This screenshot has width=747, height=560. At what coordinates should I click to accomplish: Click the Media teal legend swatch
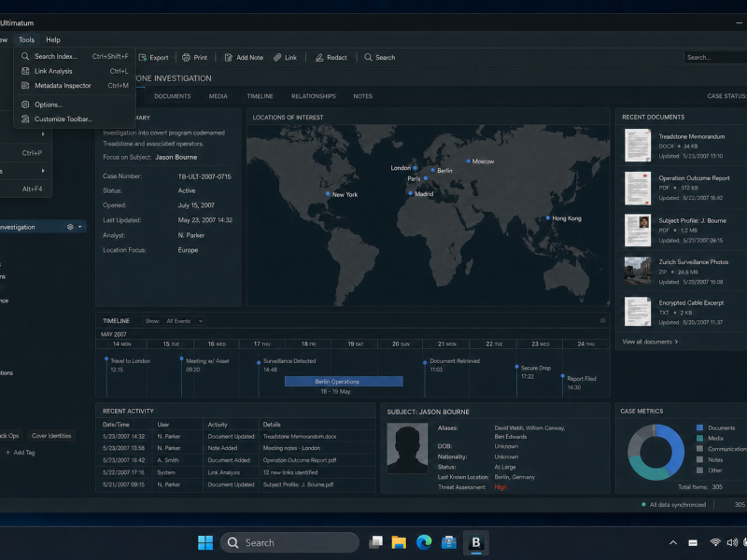(699, 438)
